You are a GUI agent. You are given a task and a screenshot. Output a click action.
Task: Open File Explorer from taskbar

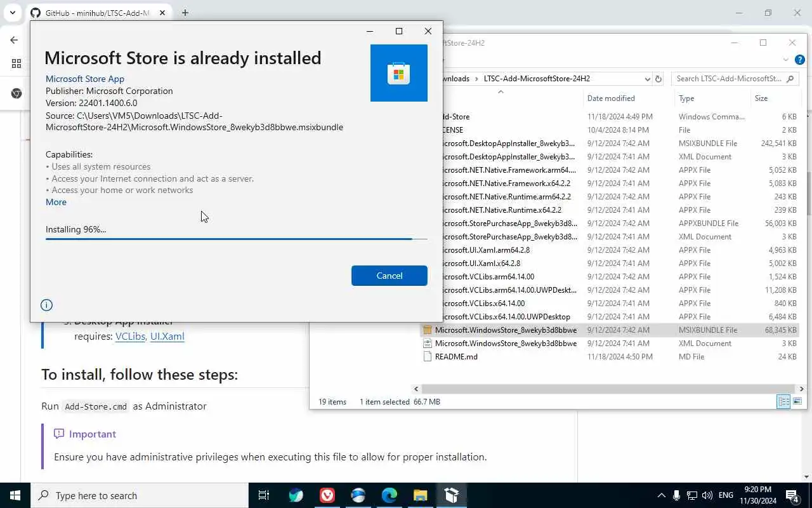click(421, 495)
